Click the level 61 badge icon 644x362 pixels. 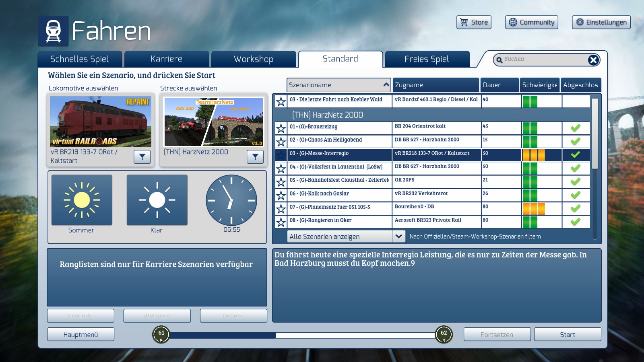click(x=161, y=335)
